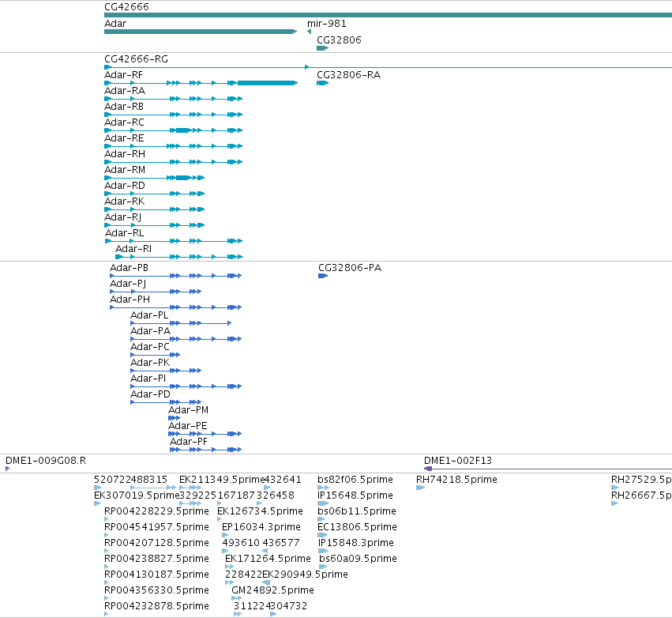Click the Adar-PM protein label
The image size is (672, 618).
coord(188,410)
